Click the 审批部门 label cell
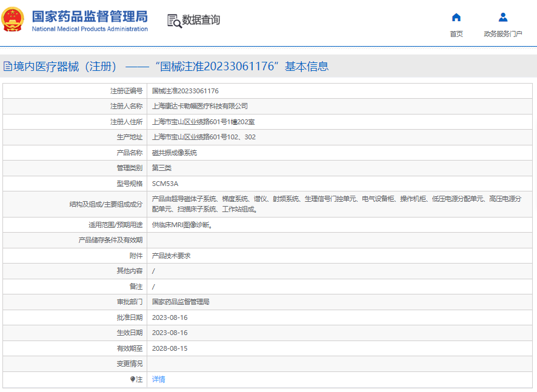 pos(75,302)
